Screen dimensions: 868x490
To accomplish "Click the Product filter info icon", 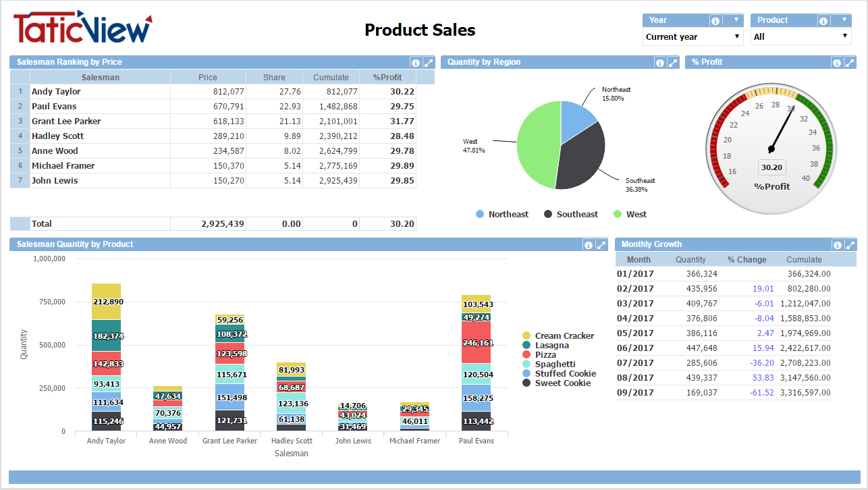I will click(825, 20).
